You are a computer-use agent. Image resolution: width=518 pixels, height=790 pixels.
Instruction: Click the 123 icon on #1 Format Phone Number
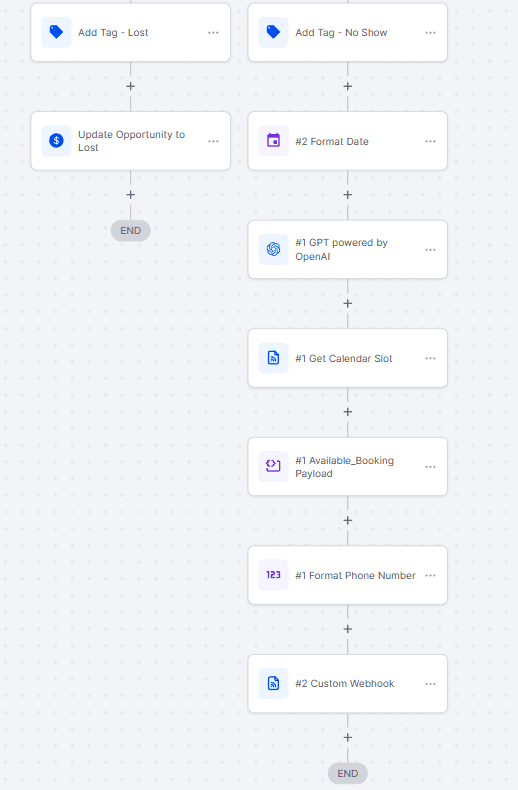coord(274,575)
